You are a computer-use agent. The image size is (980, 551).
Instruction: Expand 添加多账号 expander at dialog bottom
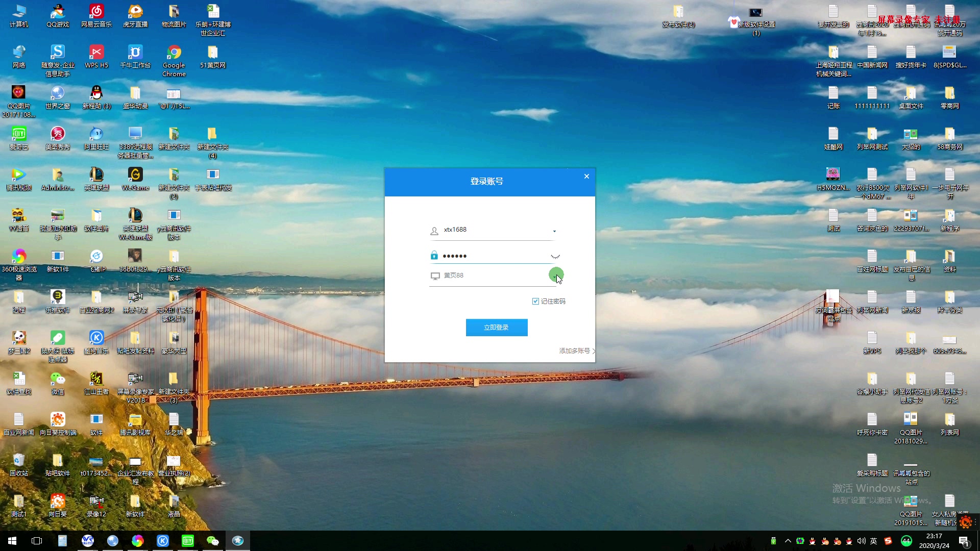point(576,350)
